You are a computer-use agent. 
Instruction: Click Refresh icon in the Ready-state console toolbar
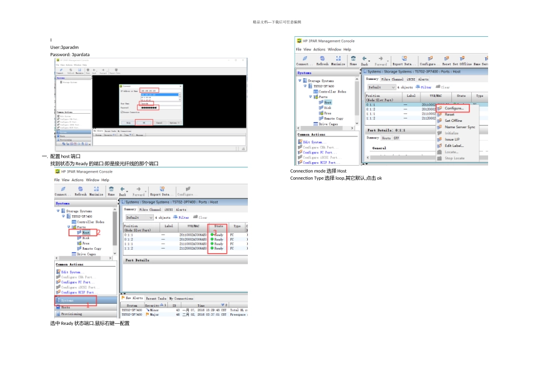click(x=80, y=189)
